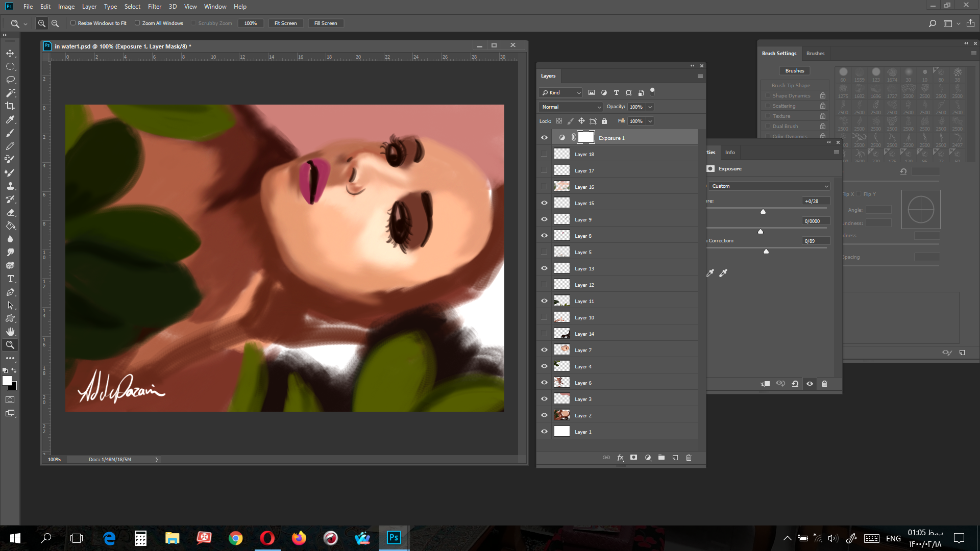Hide Layer 7

pyautogui.click(x=544, y=350)
